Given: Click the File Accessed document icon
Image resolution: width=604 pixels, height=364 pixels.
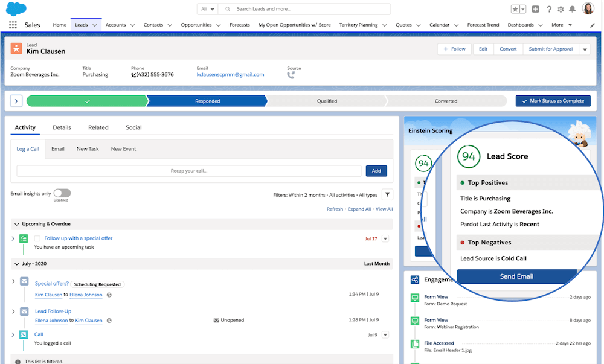Looking at the screenshot, I should click(x=415, y=344).
